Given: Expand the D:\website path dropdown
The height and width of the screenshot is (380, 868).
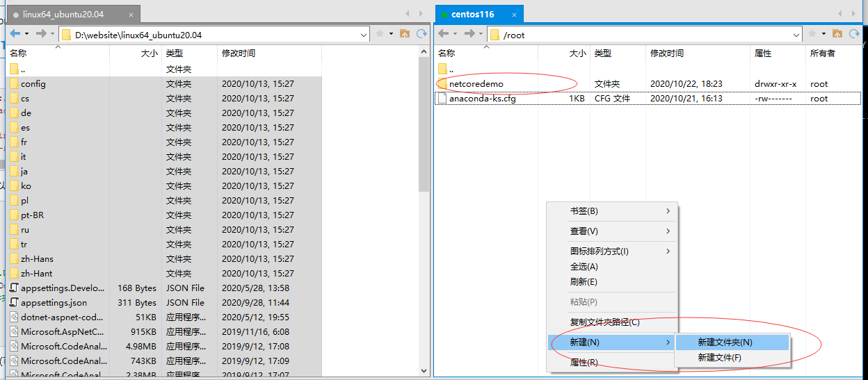Looking at the screenshot, I should [x=364, y=34].
